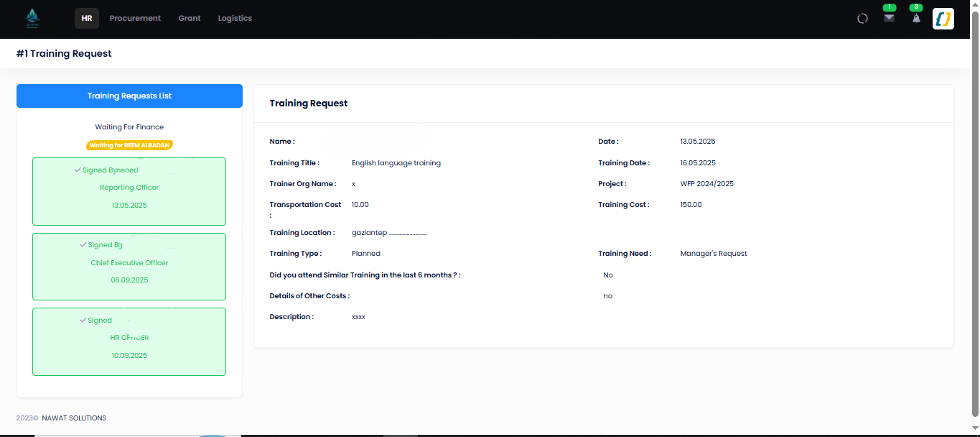Screen dimensions: 980x437
Task: Select the Reporting Officer signature card
Action: pos(129,192)
